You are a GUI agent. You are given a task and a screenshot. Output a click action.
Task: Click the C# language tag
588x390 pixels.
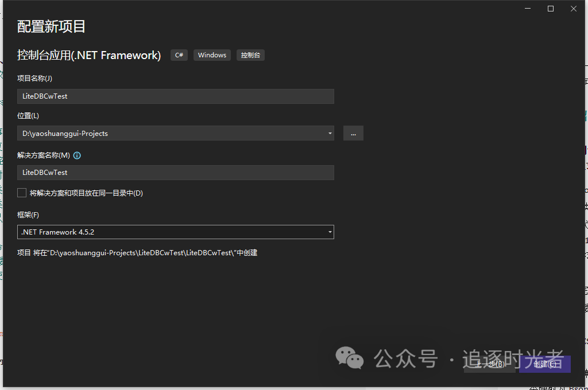pyautogui.click(x=179, y=55)
